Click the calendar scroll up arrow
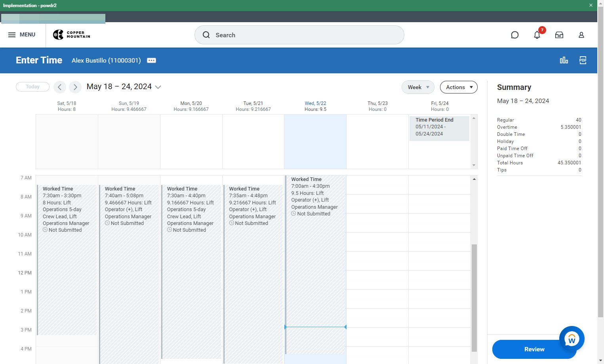 [474, 179]
